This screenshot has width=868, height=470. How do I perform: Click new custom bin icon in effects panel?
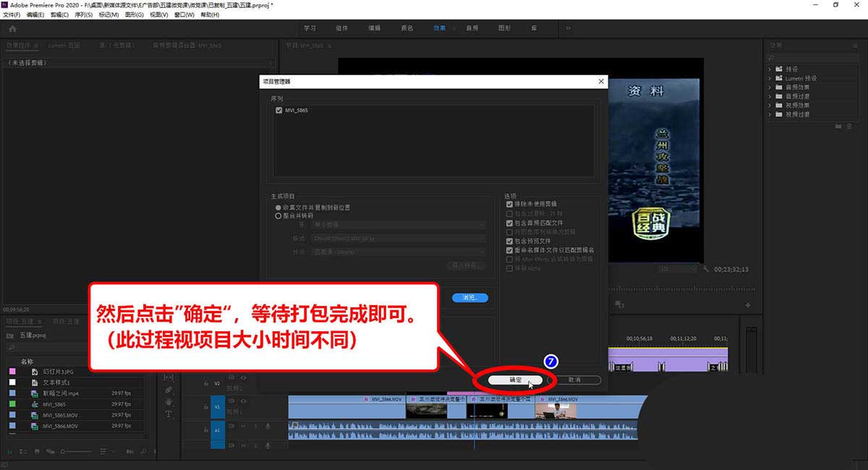(x=838, y=126)
